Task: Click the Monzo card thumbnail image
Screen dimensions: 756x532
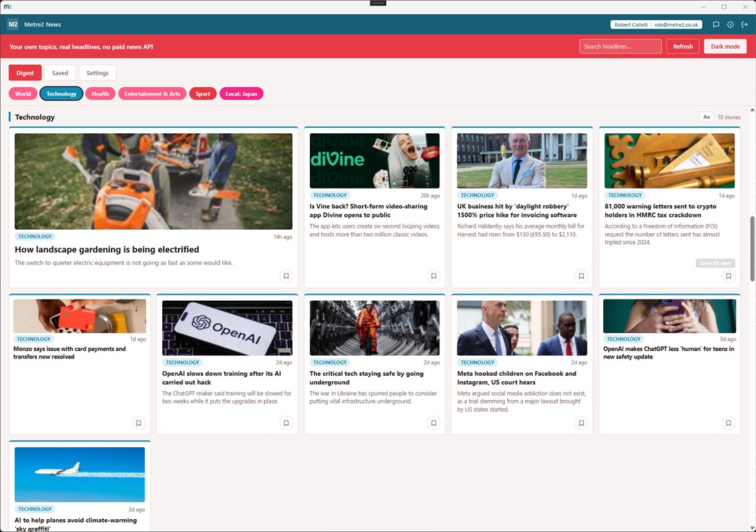Action: coord(80,316)
